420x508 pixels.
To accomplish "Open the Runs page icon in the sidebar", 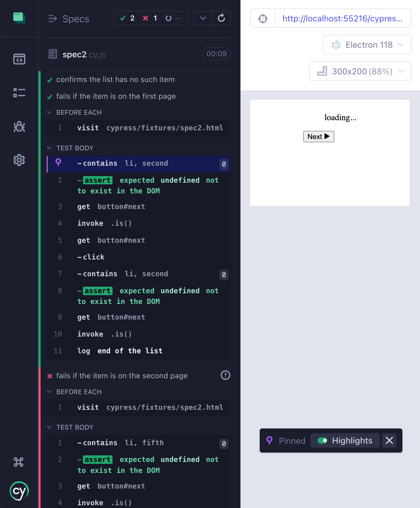I will pyautogui.click(x=19, y=93).
